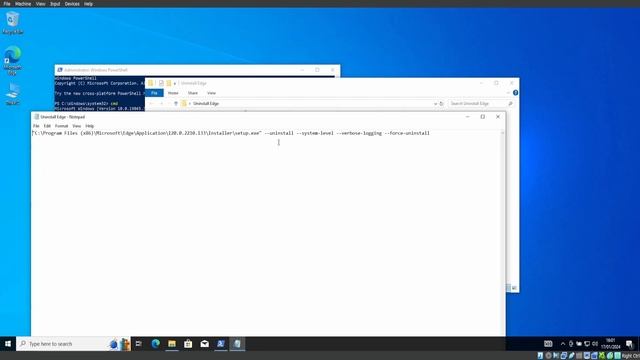This screenshot has width=640, height=360.
Task: Open the View menu in Notepad
Action: [77, 126]
